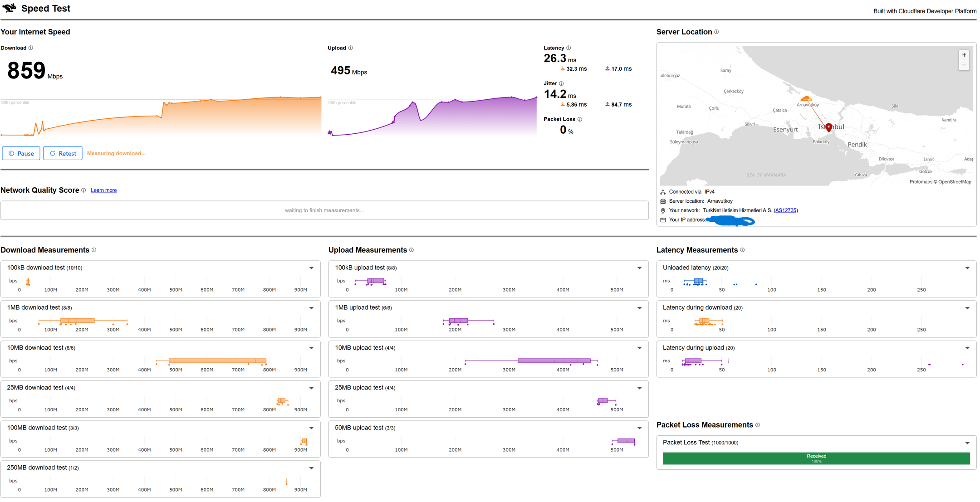Viewport: 980px width, 502px height.
Task: Expand the Unloaded latency panel
Action: (967, 268)
